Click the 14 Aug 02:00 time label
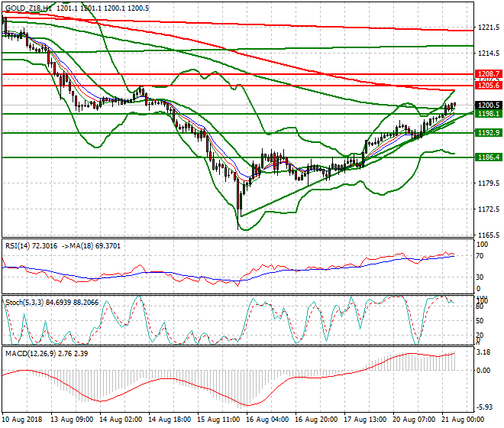The image size is (504, 428). (x=121, y=420)
